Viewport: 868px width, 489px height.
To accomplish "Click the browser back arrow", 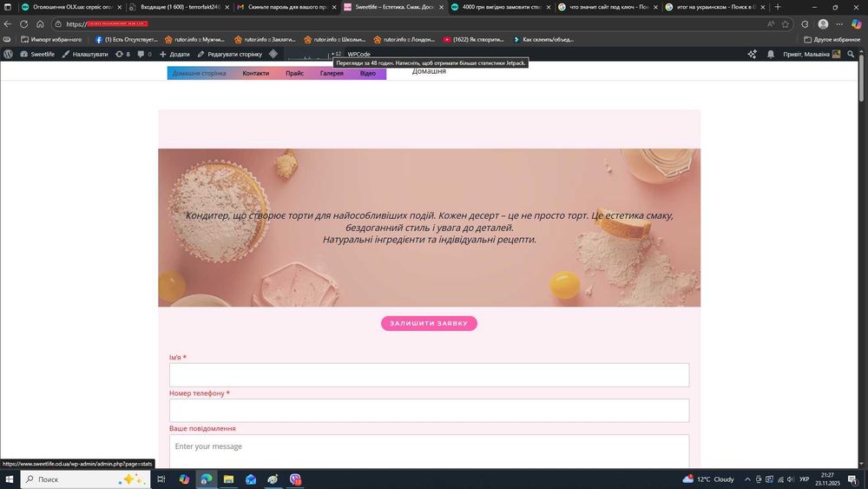I will point(8,23).
